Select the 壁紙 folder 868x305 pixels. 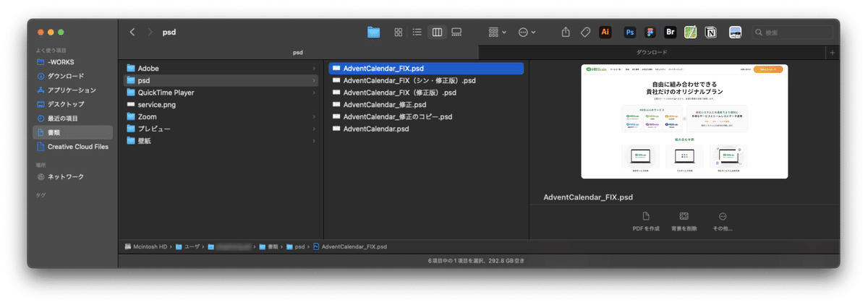pos(221,141)
